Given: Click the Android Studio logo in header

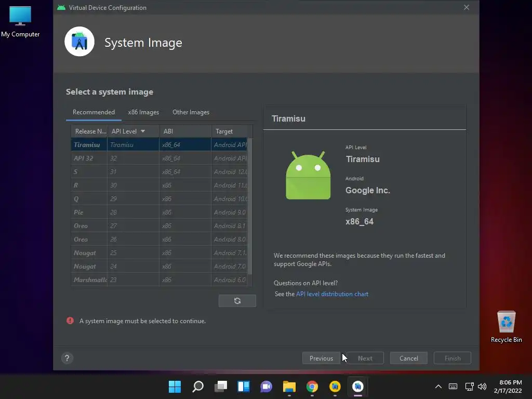Looking at the screenshot, I should pyautogui.click(x=79, y=42).
